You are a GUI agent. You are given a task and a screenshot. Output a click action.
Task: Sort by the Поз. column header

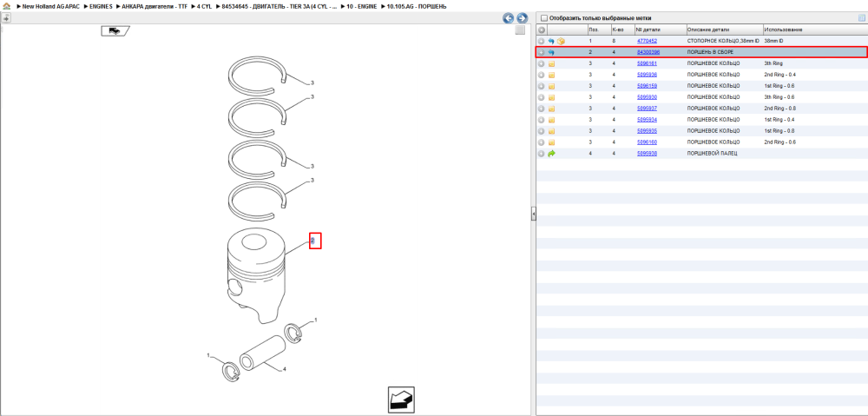[x=599, y=30]
